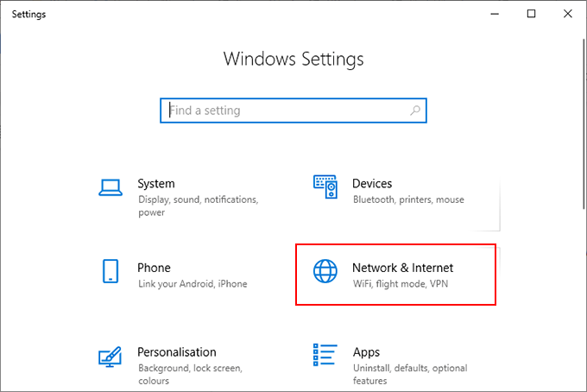
Task: Click the Bluetooth, printers, mouse description
Action: (408, 199)
